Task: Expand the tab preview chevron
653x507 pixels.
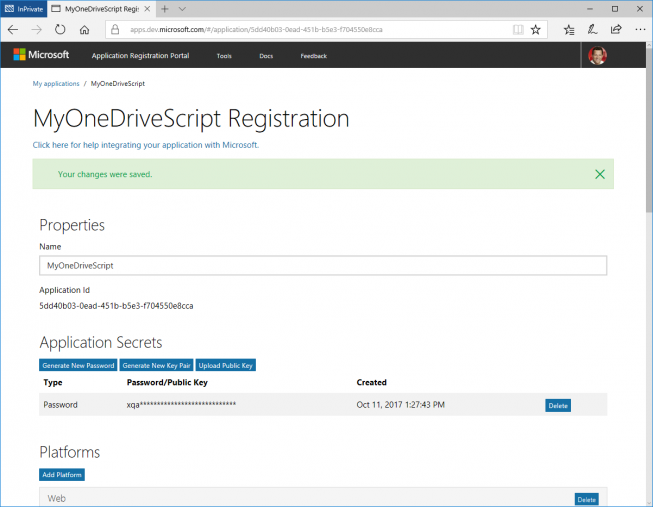Action: click(182, 9)
